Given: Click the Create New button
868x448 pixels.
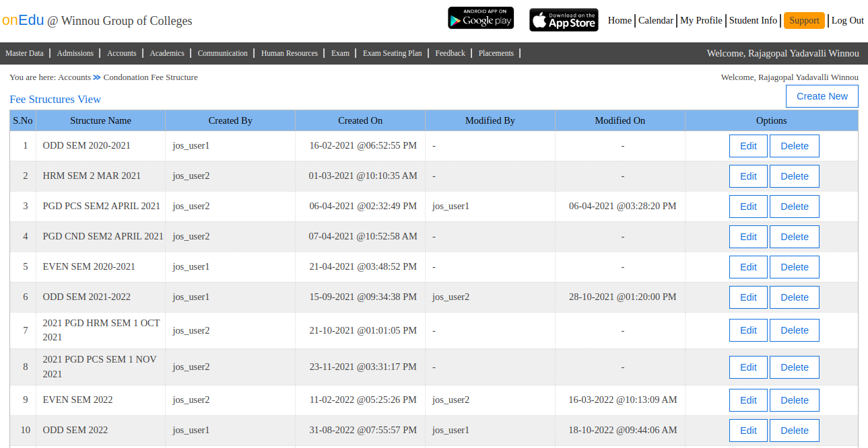Looking at the screenshot, I should pyautogui.click(x=822, y=96).
